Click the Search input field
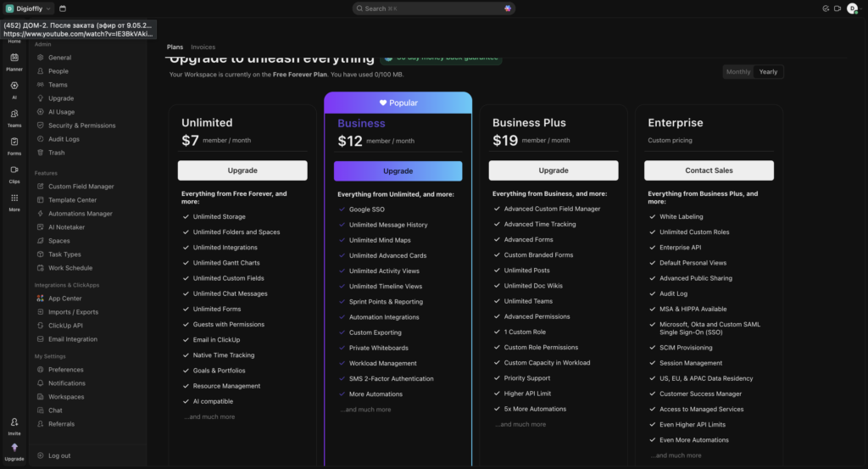 pyautogui.click(x=434, y=8)
